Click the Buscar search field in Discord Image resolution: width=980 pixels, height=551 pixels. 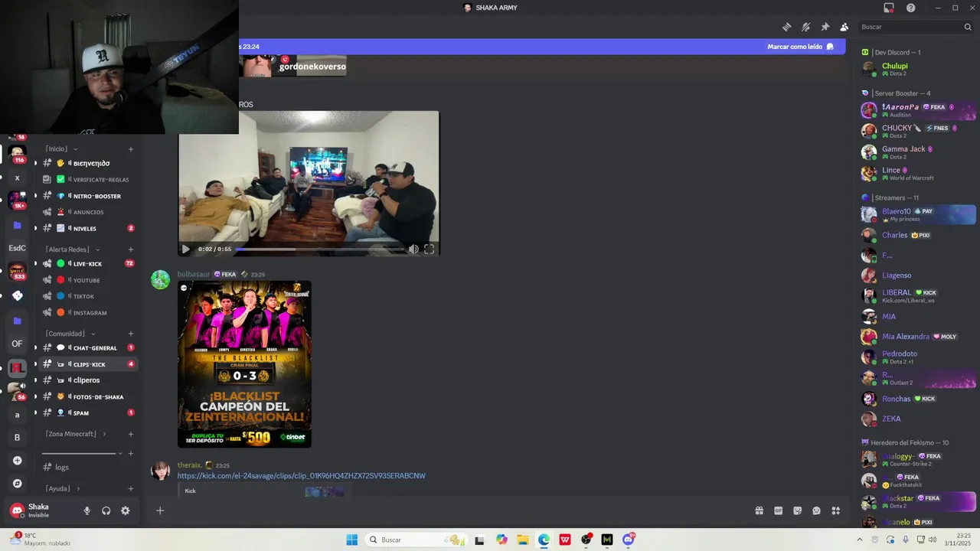coord(915,27)
